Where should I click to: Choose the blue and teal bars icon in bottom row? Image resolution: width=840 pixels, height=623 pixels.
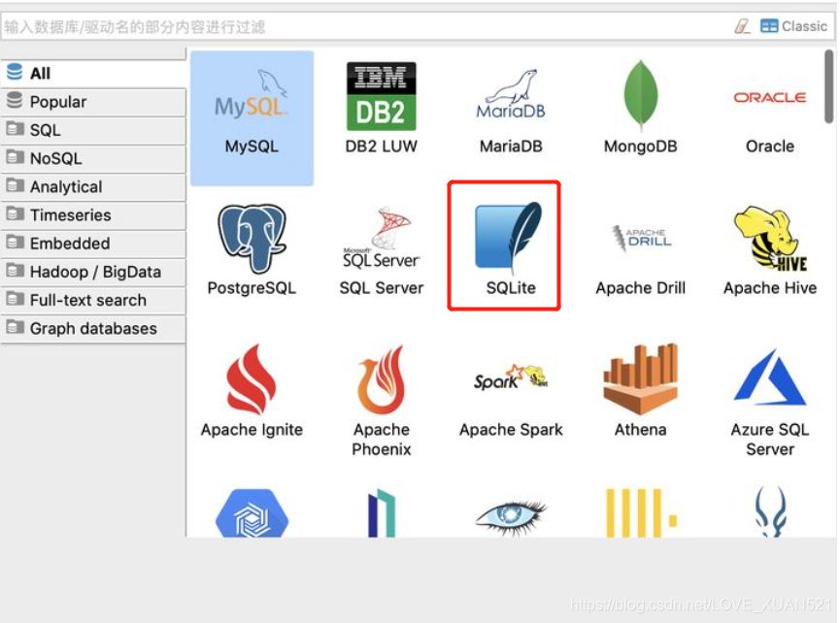point(382,512)
